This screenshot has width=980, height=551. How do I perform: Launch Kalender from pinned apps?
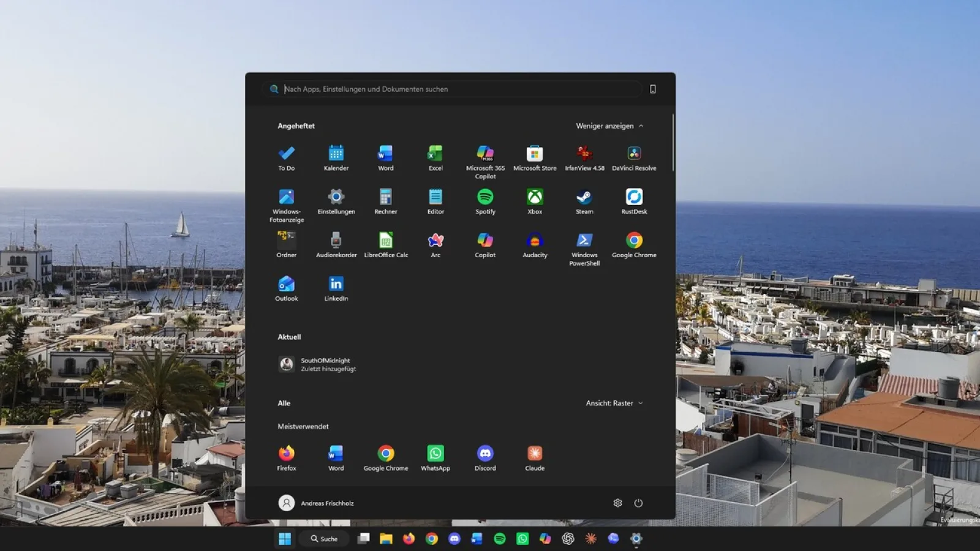[x=336, y=158]
